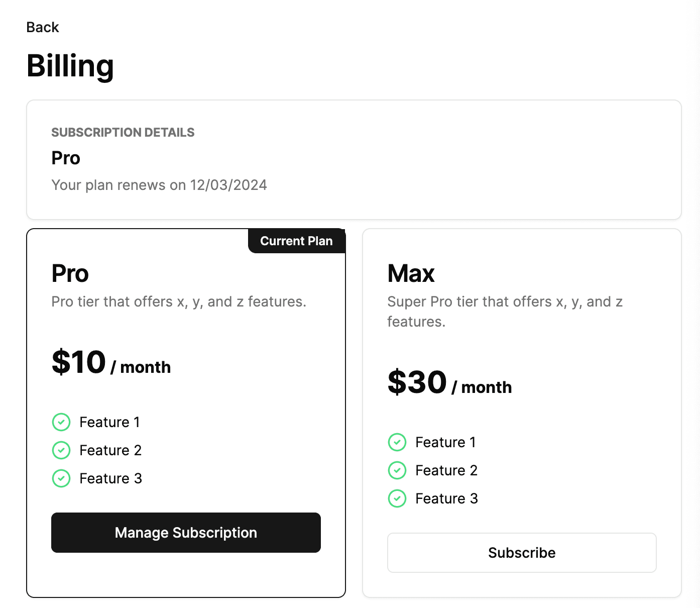The height and width of the screenshot is (608, 700).
Task: Open Manage Subscription for Pro plan
Action: coord(186,533)
